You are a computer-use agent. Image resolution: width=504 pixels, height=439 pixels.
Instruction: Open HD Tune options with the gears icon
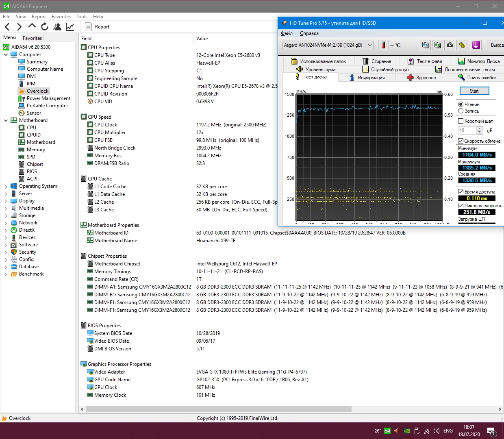462,45
